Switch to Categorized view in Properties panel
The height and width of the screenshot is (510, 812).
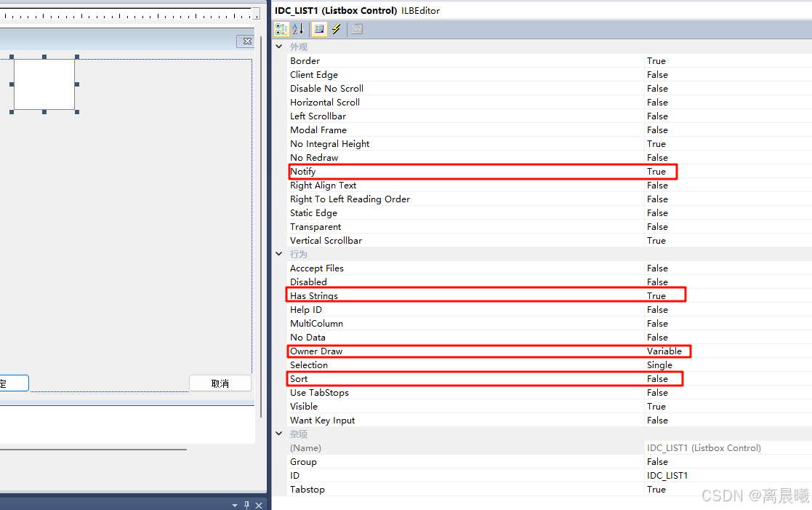click(x=282, y=29)
